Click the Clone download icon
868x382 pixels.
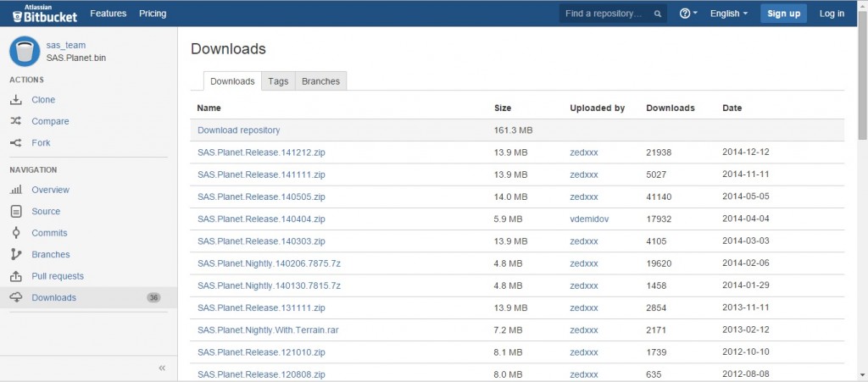(x=16, y=99)
